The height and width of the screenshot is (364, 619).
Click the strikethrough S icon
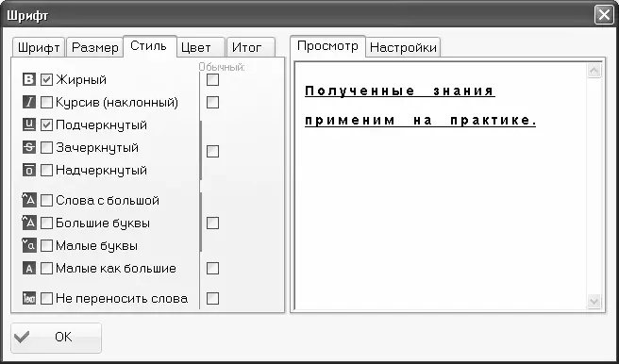29,147
